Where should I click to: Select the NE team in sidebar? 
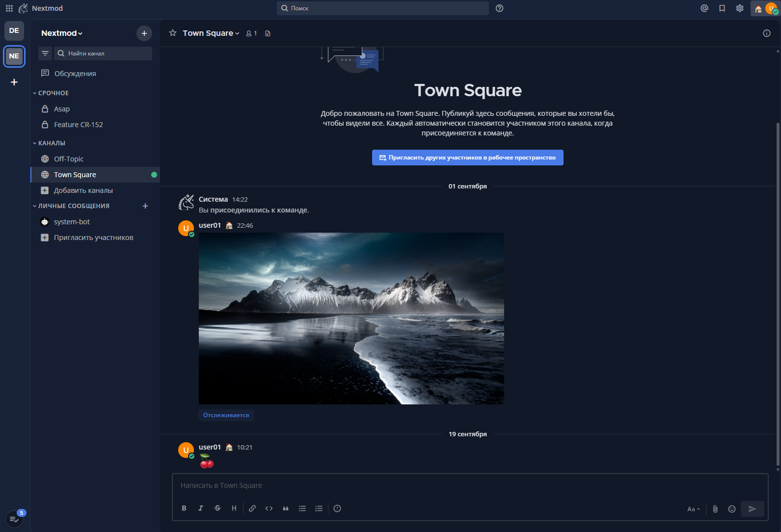tap(14, 56)
